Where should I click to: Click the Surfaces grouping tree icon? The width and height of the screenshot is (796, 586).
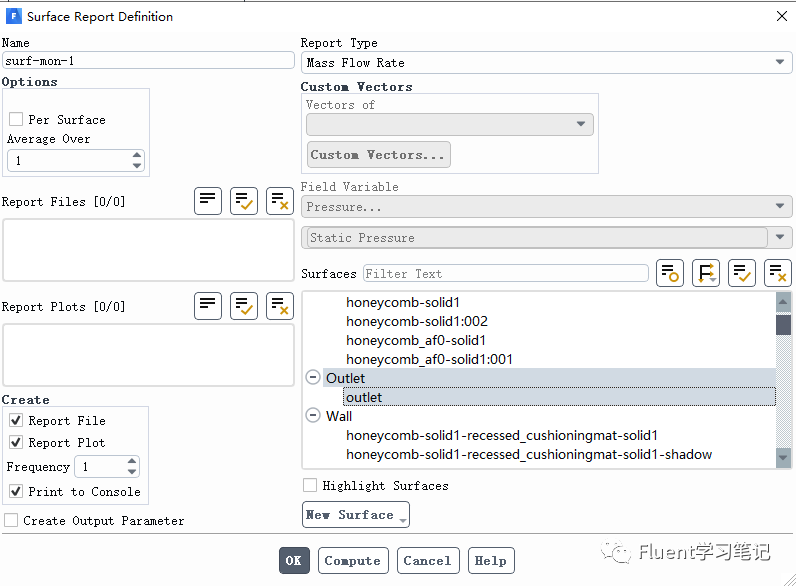pyautogui.click(x=706, y=273)
